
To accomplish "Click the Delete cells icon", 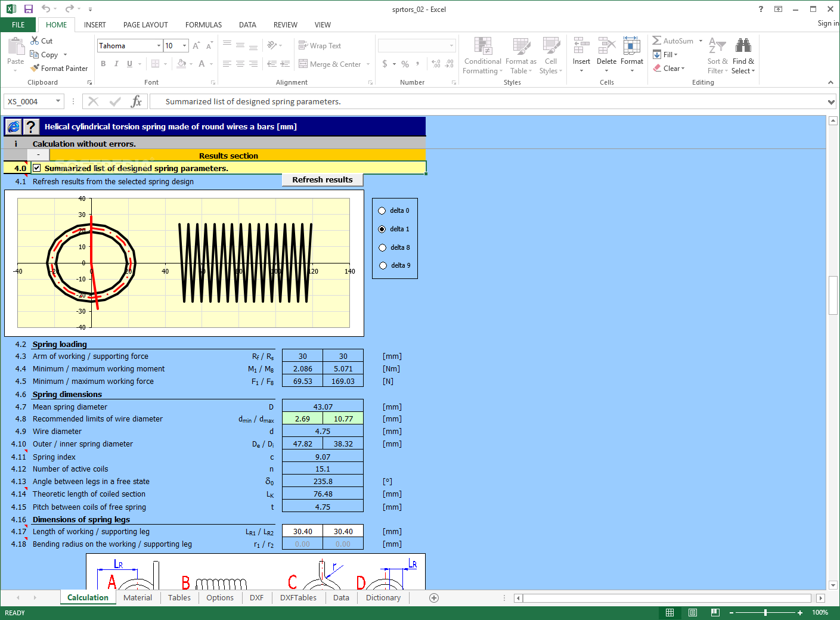I will pyautogui.click(x=606, y=45).
